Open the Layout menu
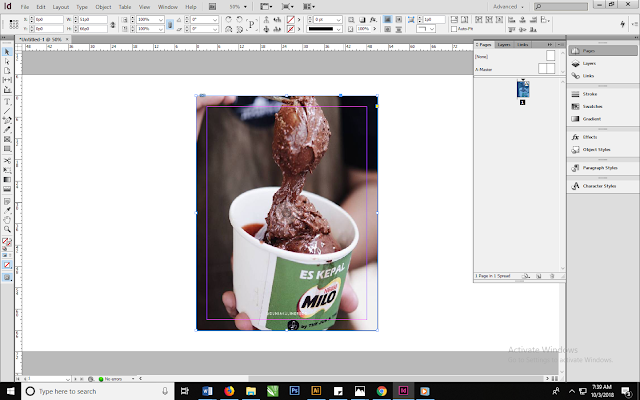The width and height of the screenshot is (640, 400). click(x=60, y=7)
